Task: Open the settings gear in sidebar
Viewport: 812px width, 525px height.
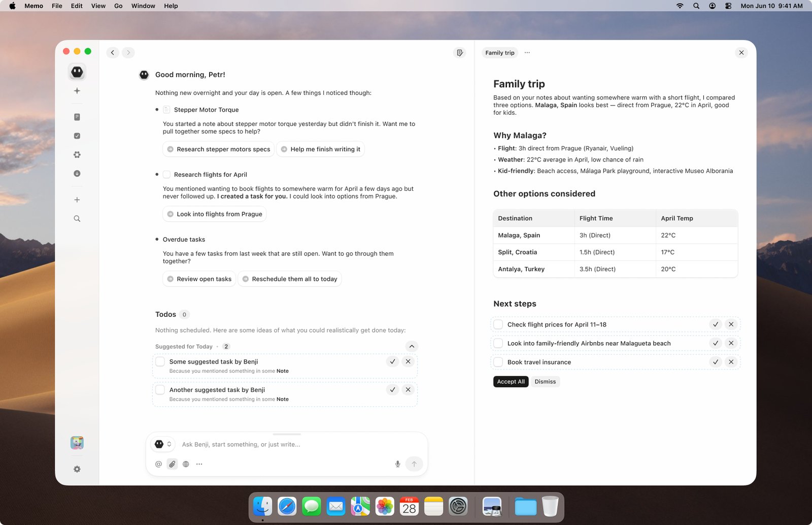Action: (x=77, y=469)
